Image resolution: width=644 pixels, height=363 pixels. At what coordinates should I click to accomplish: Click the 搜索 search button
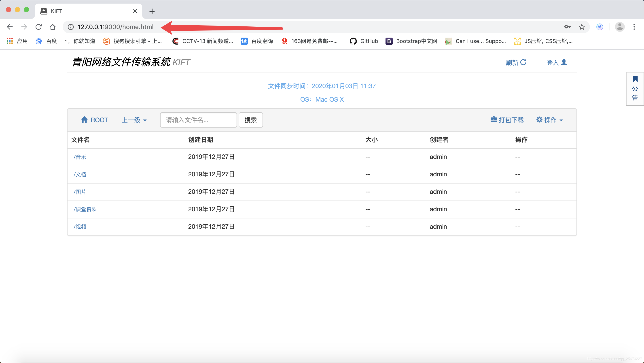point(250,120)
